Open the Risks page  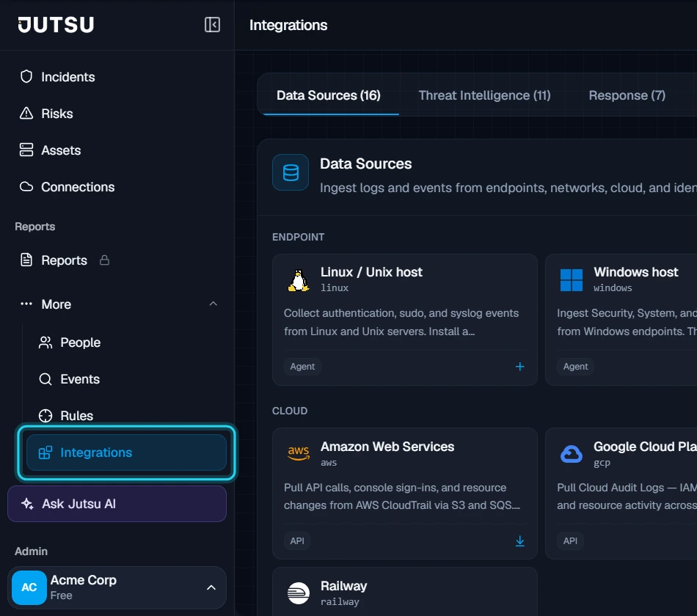(x=117, y=114)
